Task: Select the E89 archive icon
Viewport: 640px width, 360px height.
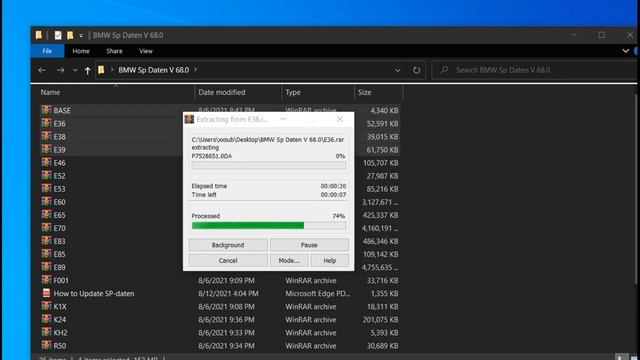Action: [x=47, y=267]
